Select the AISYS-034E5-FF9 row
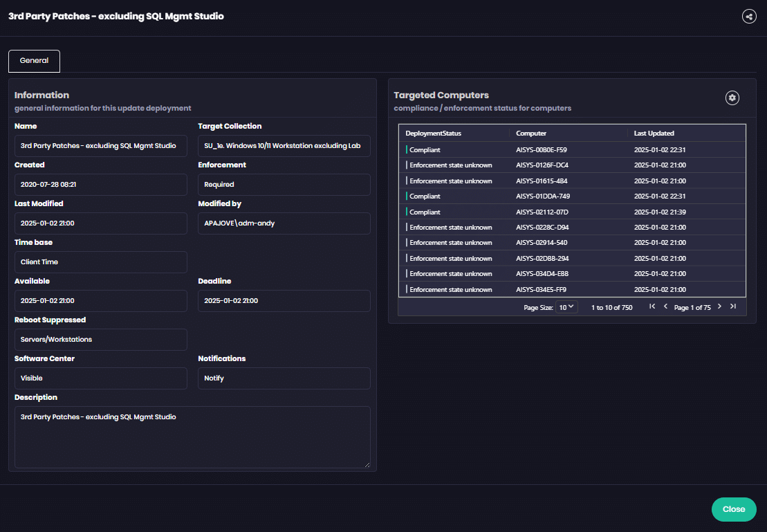The height and width of the screenshot is (532, 767). (542, 289)
